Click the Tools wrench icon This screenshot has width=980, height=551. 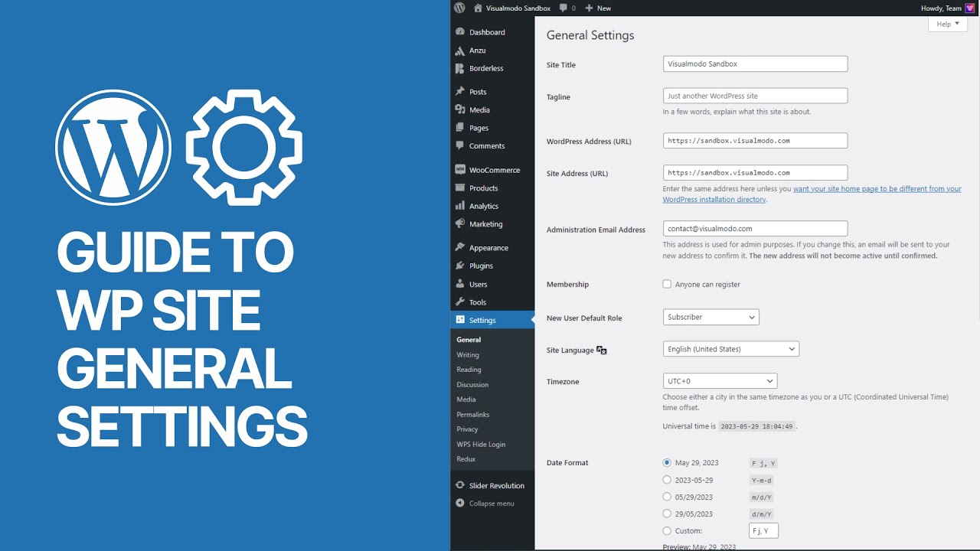[x=459, y=302]
